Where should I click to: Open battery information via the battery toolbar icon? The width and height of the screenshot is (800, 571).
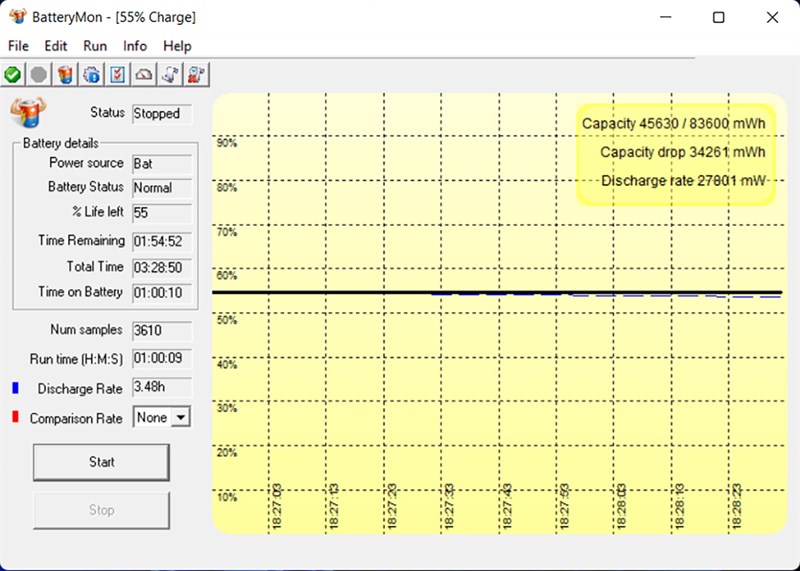65,75
